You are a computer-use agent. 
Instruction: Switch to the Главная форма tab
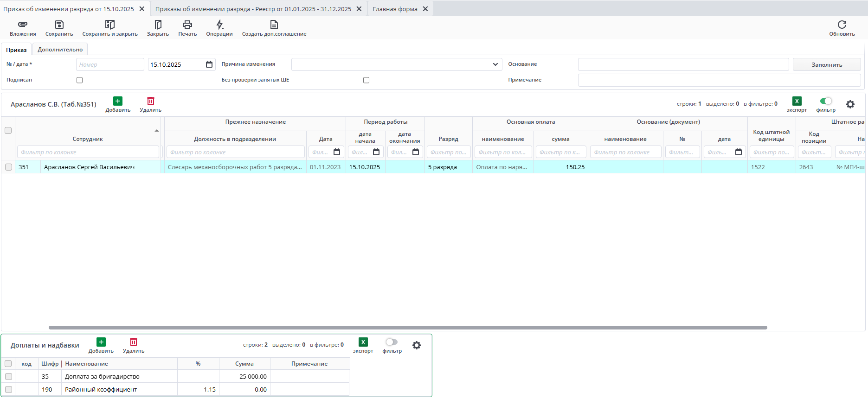(395, 9)
